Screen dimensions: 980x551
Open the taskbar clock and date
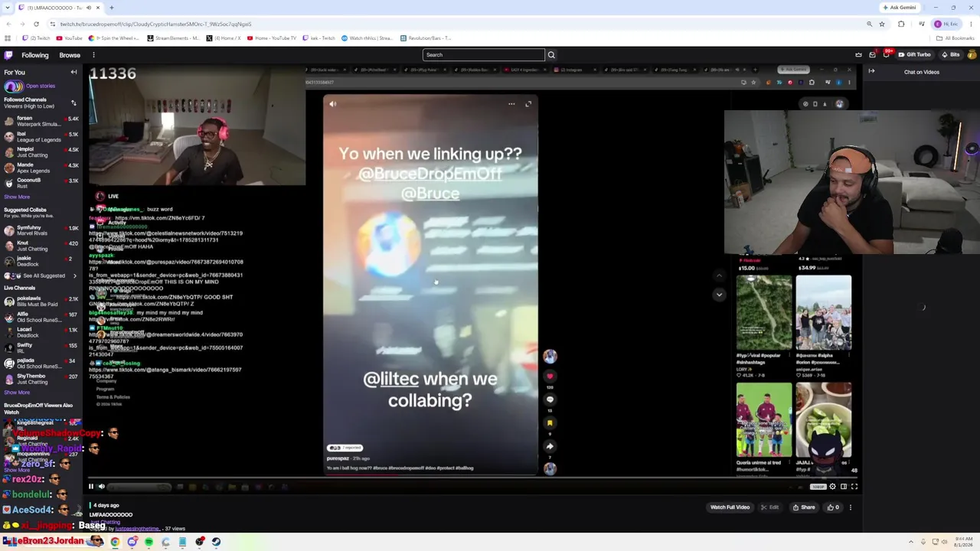point(964,542)
